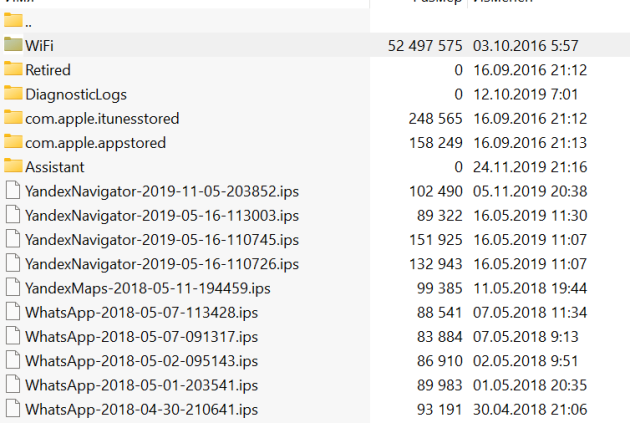Select YandexNavigator-2019-05-16-110745.ips file name
Screen dimensions: 630x423
[162, 239]
